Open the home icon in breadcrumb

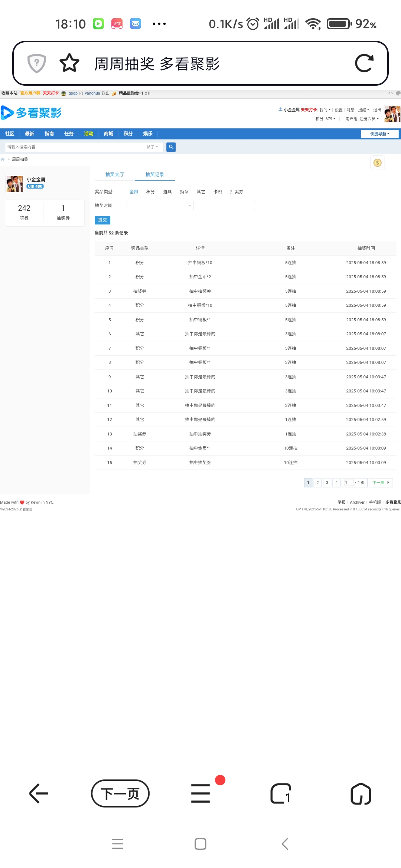click(3, 160)
